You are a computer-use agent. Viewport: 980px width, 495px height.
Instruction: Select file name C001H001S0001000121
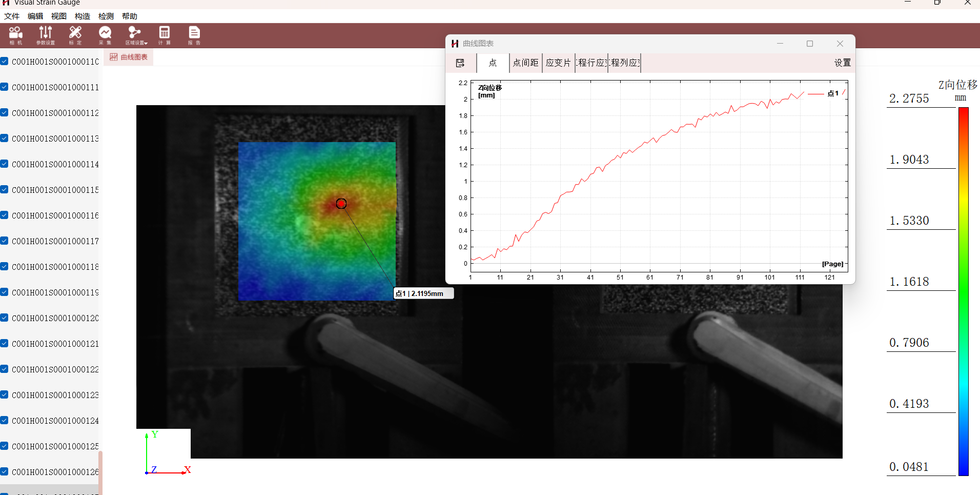click(x=55, y=344)
